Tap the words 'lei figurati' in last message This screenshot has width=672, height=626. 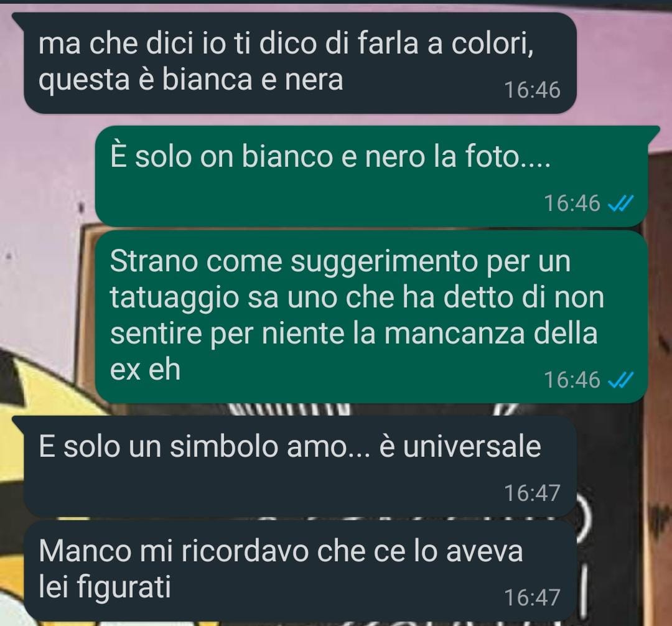point(105,588)
